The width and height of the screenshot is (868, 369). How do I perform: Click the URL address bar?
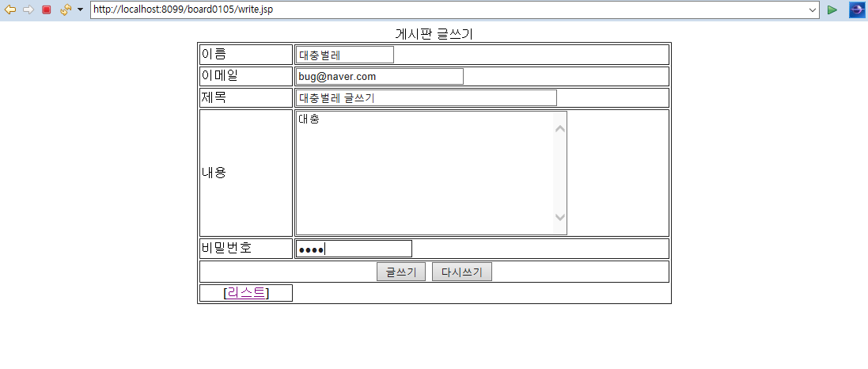pyautogui.click(x=456, y=10)
